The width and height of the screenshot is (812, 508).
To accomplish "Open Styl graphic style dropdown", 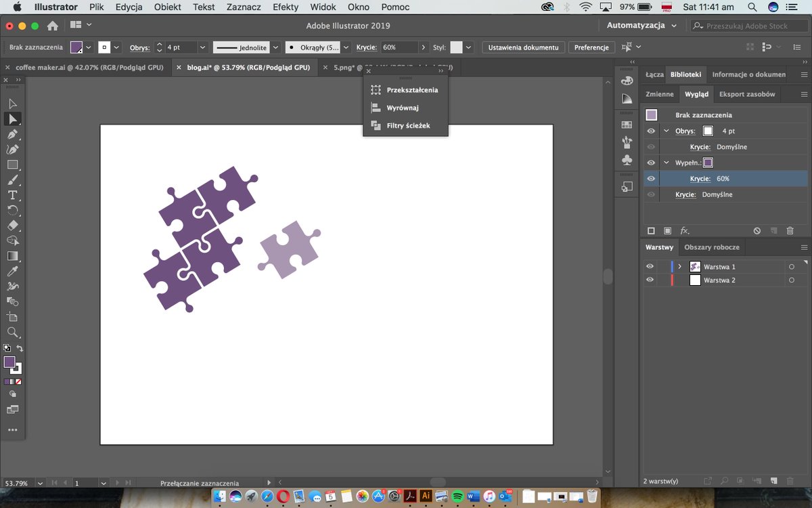I will coord(468,47).
